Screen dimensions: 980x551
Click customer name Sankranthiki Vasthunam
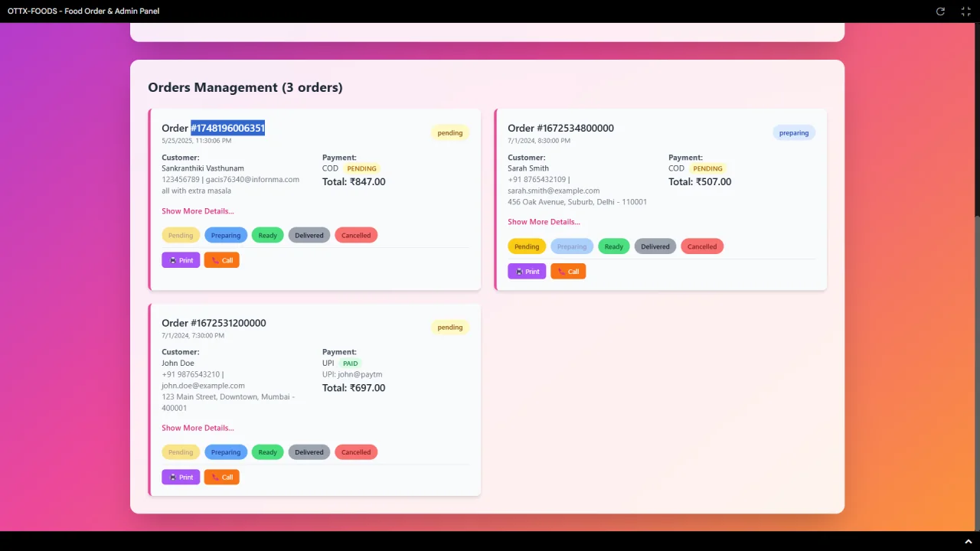coord(203,168)
